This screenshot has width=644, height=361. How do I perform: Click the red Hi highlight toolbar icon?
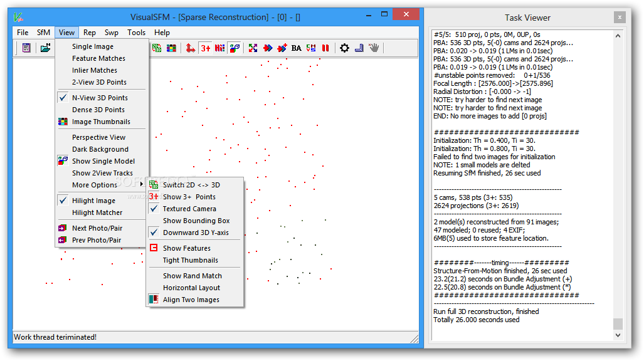pyautogui.click(x=219, y=48)
